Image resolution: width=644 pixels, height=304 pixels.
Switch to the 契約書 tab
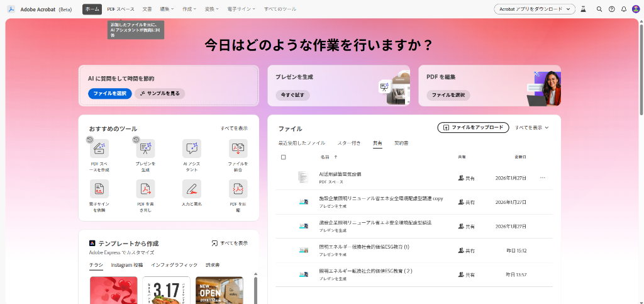pos(401,143)
